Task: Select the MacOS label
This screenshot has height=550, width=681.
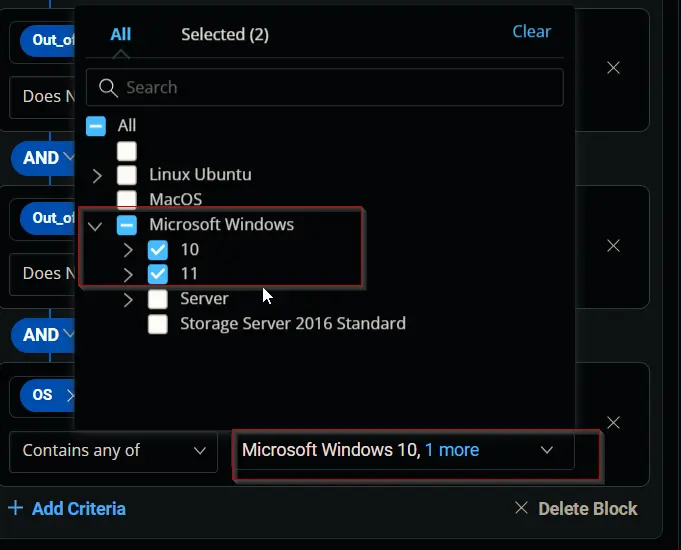Action: click(175, 199)
